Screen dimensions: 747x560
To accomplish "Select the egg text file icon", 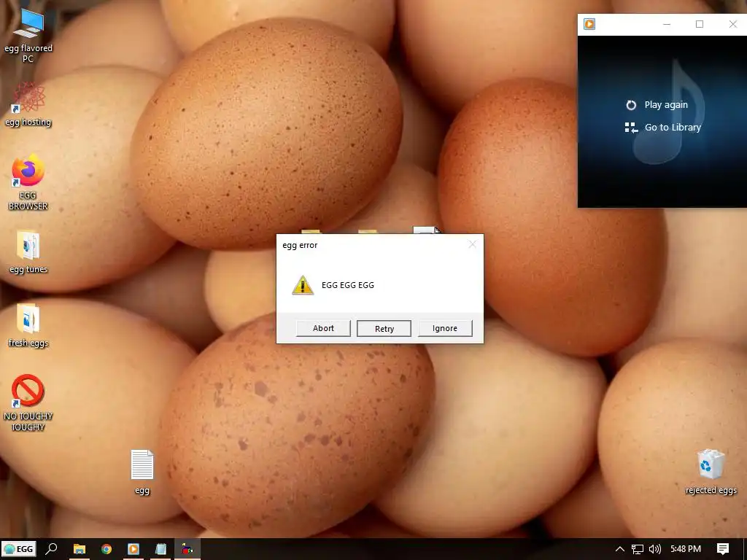I will coord(142,472).
